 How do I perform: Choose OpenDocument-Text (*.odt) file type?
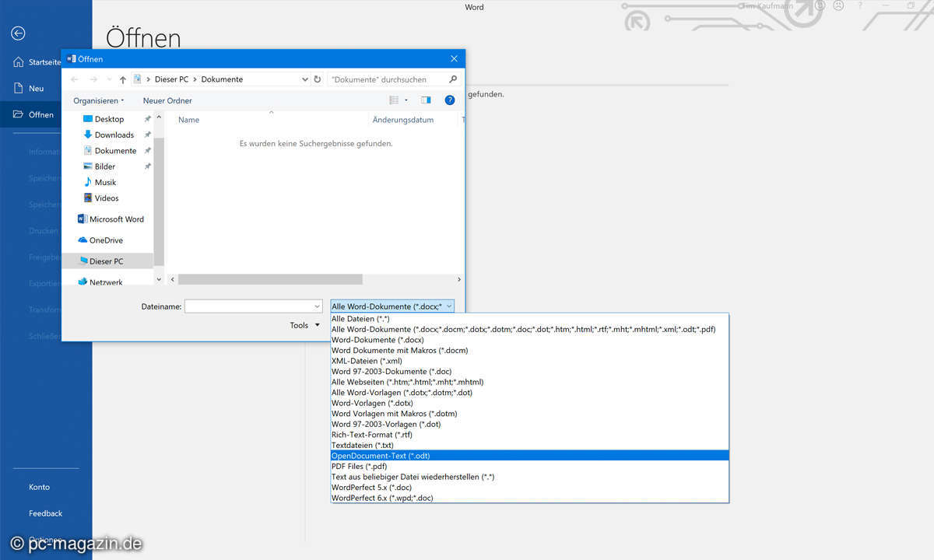pyautogui.click(x=529, y=456)
